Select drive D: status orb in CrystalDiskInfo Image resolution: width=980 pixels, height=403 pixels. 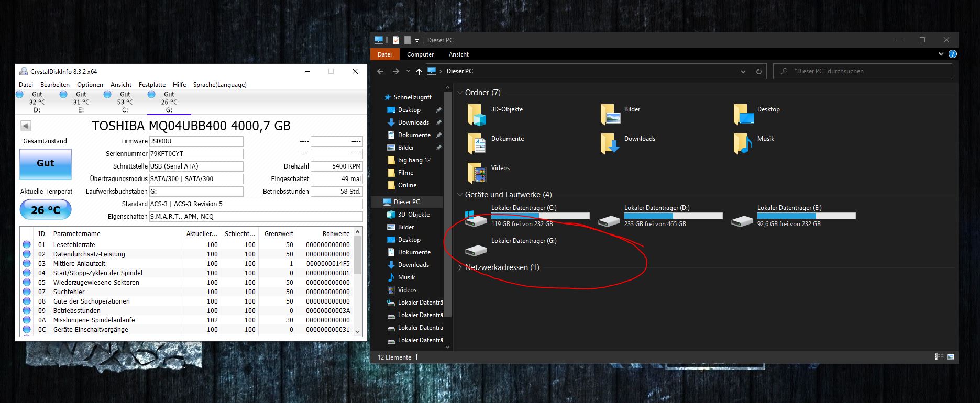20,95
